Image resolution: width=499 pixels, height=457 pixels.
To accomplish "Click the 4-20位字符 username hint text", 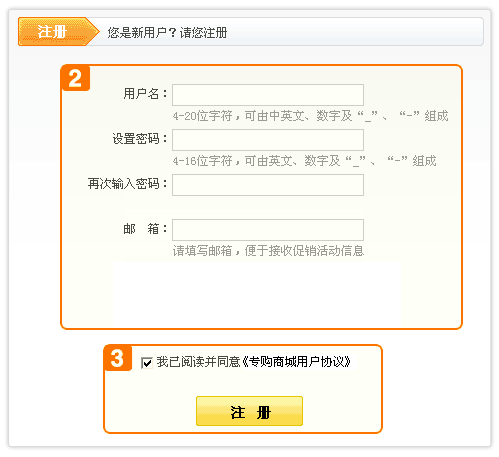I will click(310, 116).
